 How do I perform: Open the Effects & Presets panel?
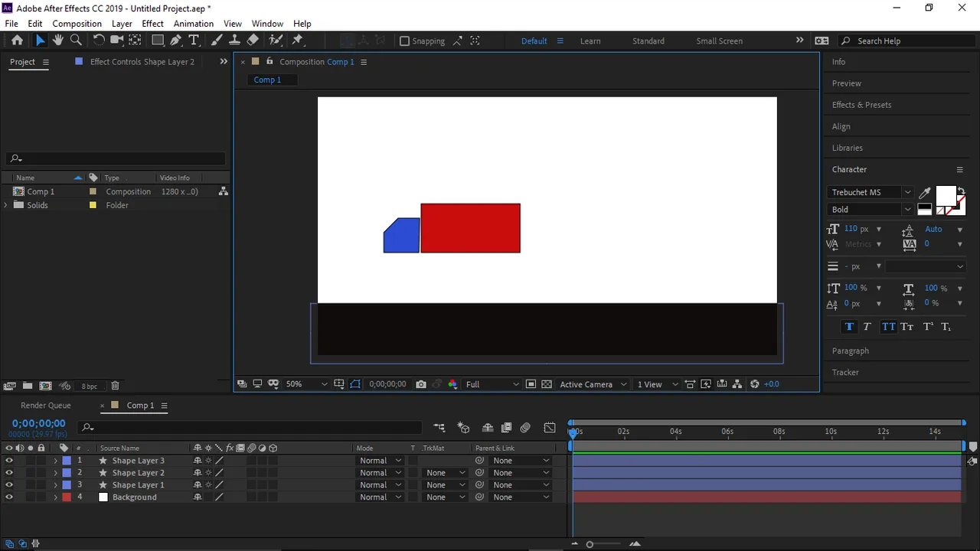click(862, 105)
